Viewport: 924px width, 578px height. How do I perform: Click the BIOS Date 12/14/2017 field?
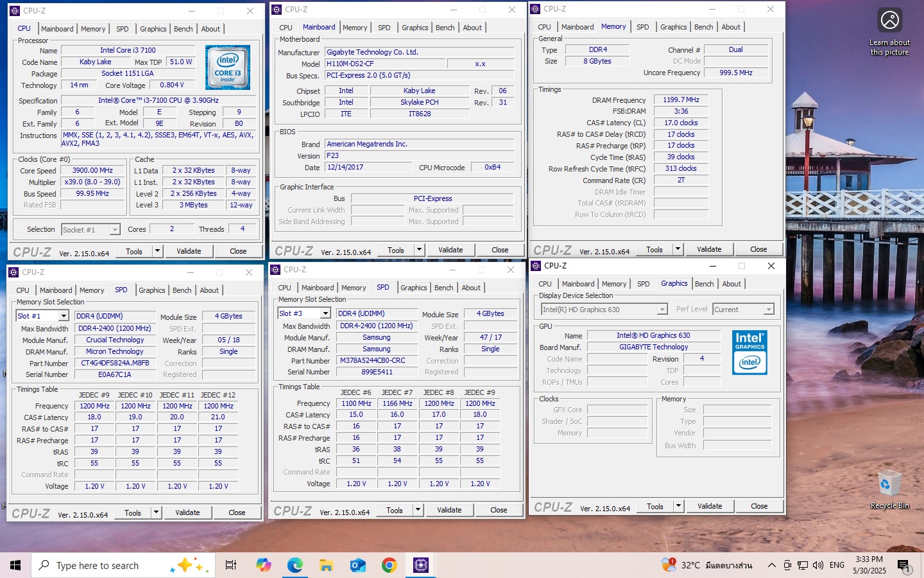coord(368,167)
